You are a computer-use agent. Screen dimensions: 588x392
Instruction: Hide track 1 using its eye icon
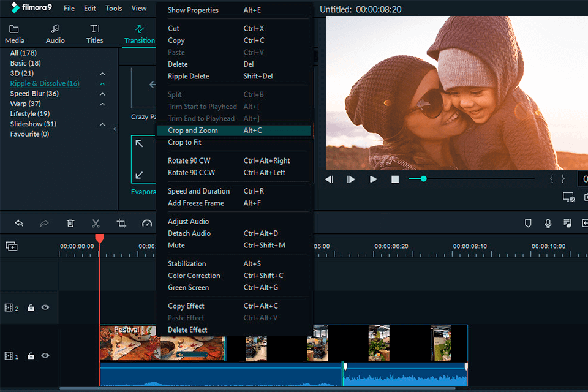pyautogui.click(x=45, y=356)
